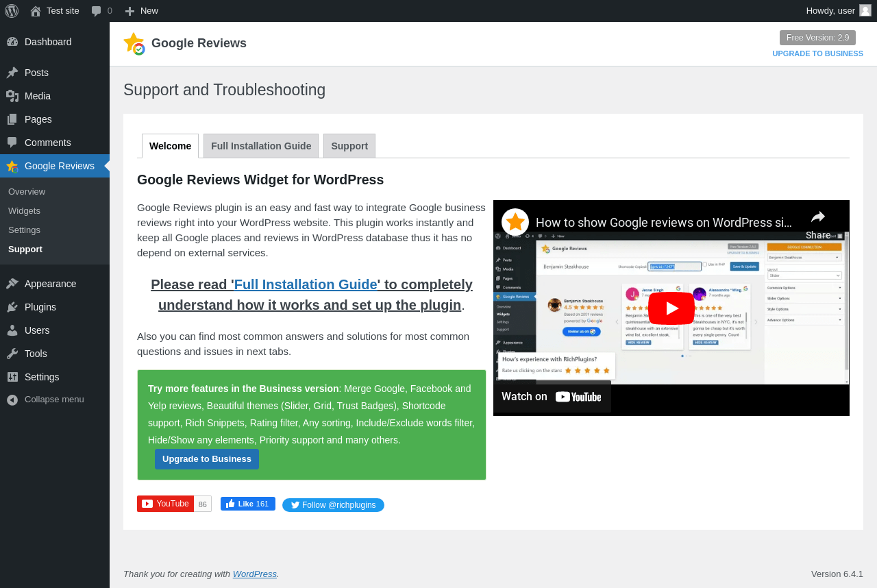This screenshot has width=877, height=588.
Task: Click the Comments bubble icon in sidebar
Action: pos(12,143)
